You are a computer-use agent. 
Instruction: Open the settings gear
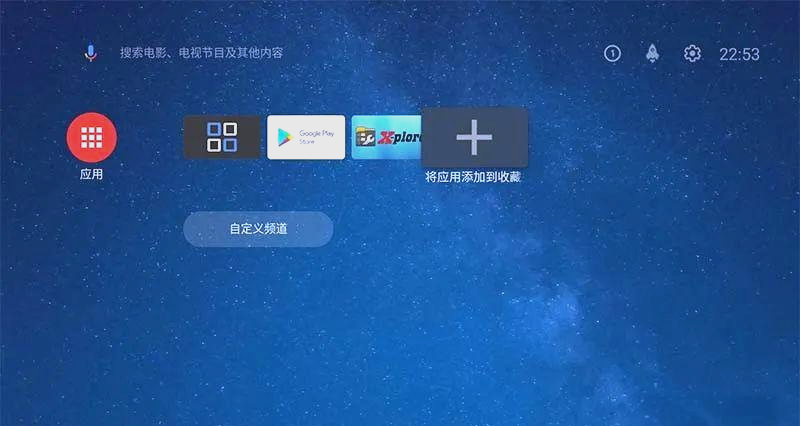click(x=692, y=54)
